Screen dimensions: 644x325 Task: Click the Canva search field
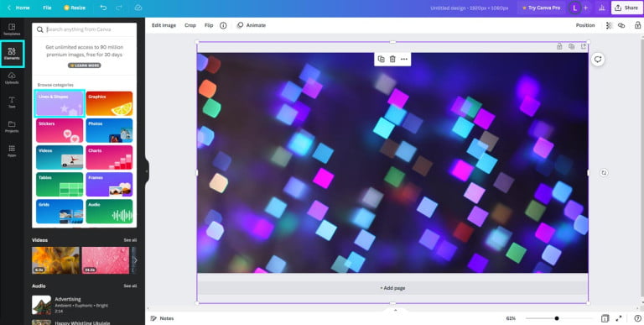click(x=84, y=29)
